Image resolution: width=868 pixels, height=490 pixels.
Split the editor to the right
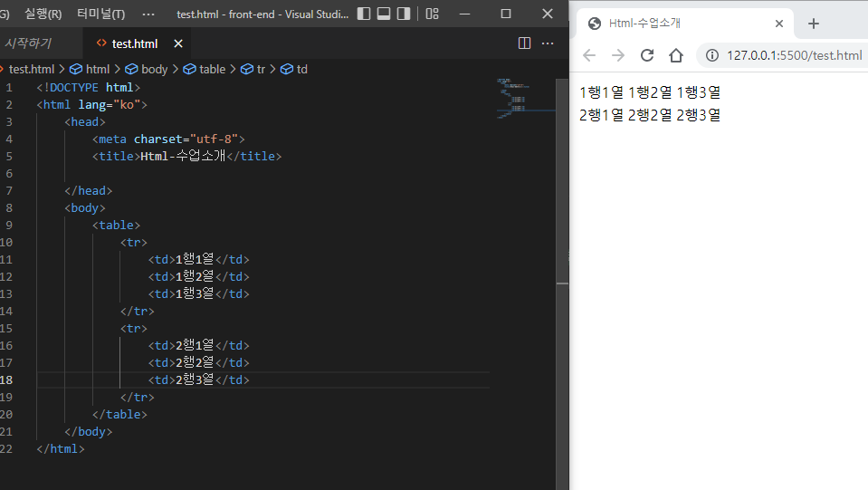tap(524, 43)
